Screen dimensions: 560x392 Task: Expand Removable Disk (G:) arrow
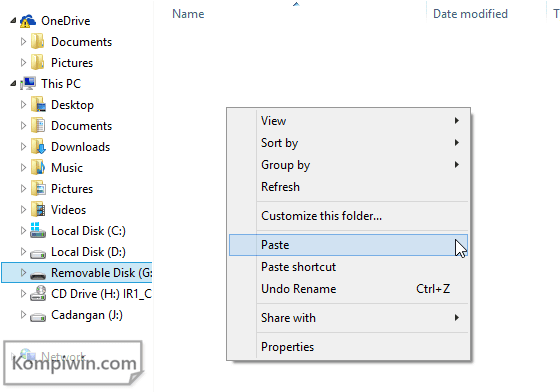[x=23, y=273]
